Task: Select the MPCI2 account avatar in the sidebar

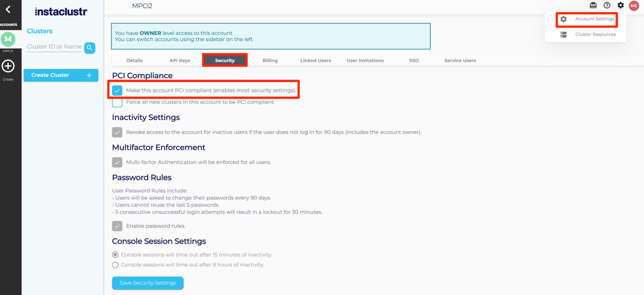Action: tap(8, 39)
